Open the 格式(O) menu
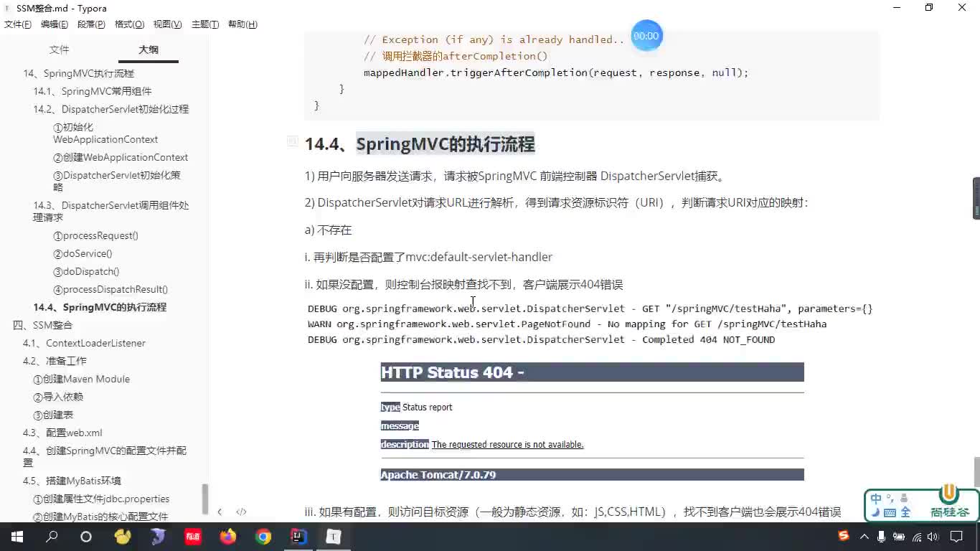This screenshot has height=551, width=980. click(x=130, y=24)
